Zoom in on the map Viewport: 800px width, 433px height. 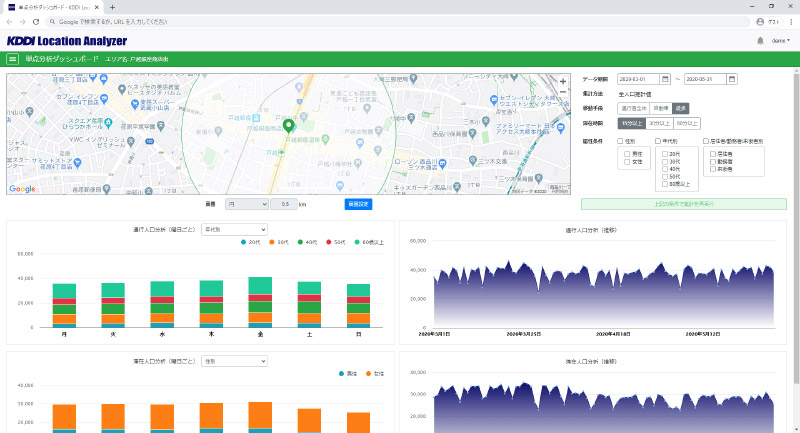point(563,82)
